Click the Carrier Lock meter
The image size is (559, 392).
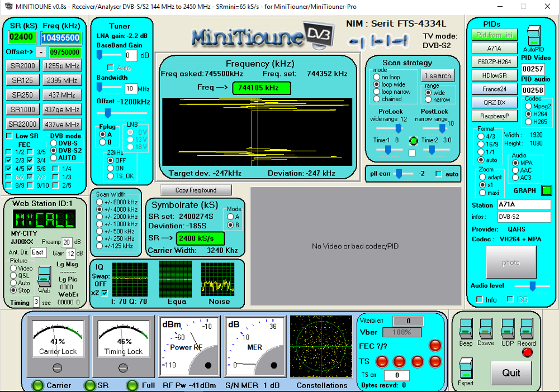point(58,346)
